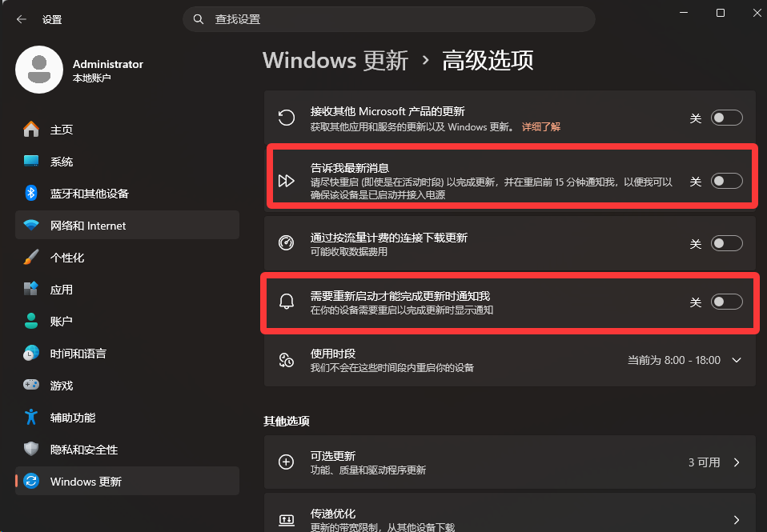Expand the 使用时段 chevron dropdown
This screenshot has height=532, width=767.
coord(737,360)
